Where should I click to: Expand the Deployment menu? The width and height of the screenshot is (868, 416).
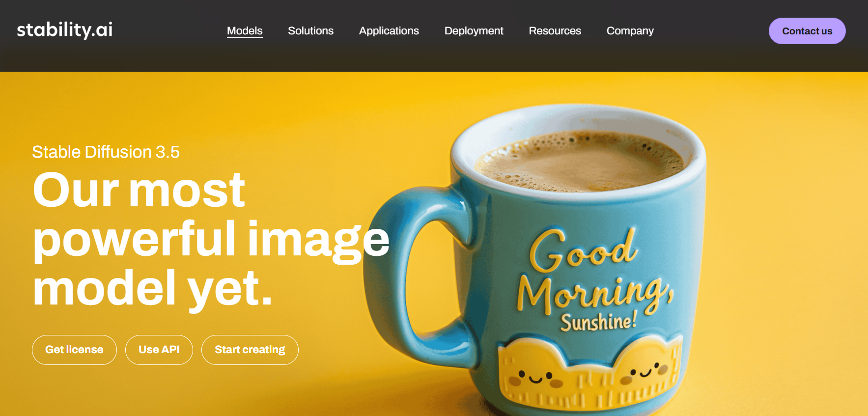click(474, 31)
